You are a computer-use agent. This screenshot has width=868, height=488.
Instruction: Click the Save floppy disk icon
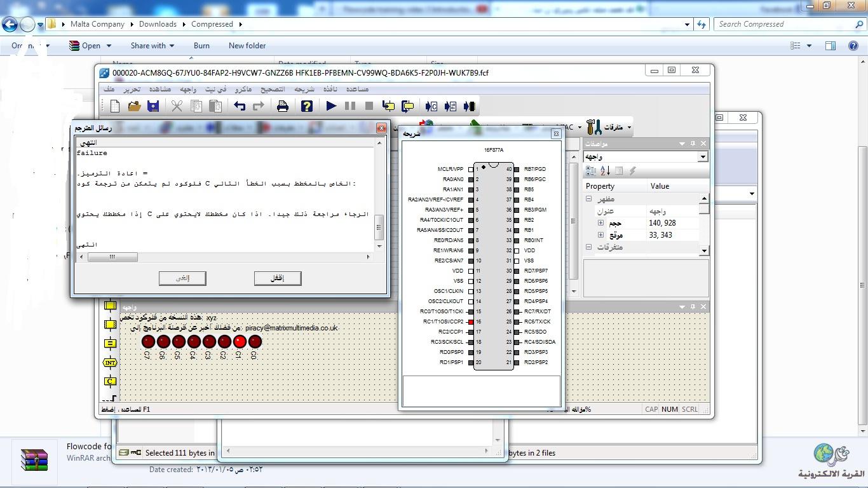point(153,106)
